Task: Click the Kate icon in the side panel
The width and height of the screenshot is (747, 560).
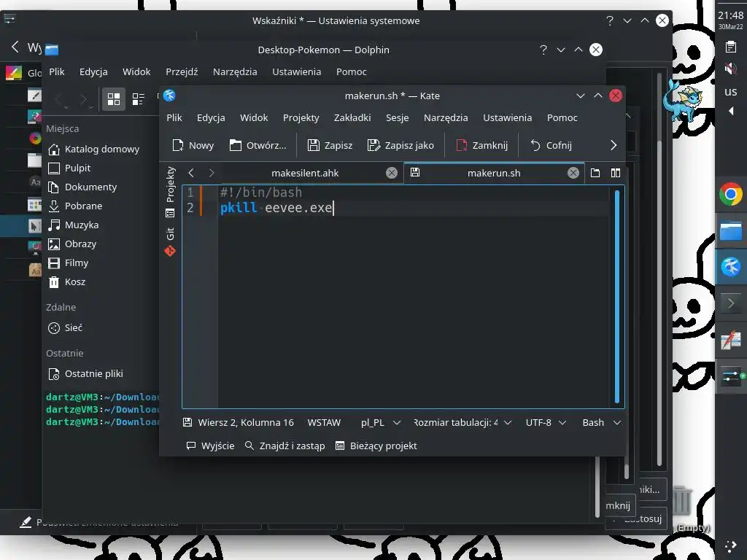Action: (x=731, y=267)
